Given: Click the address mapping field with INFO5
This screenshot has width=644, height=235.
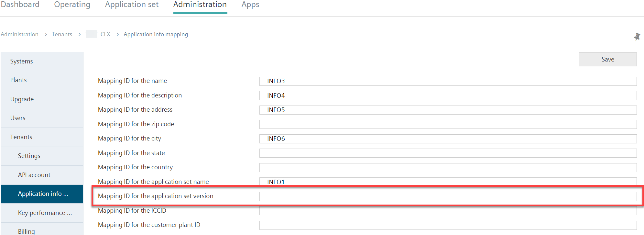Looking at the screenshot, I should 448,110.
